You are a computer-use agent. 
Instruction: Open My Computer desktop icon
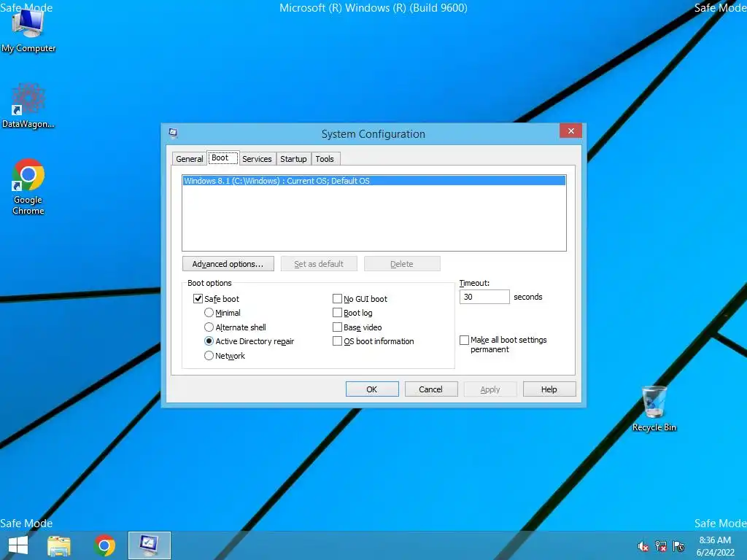pyautogui.click(x=28, y=31)
